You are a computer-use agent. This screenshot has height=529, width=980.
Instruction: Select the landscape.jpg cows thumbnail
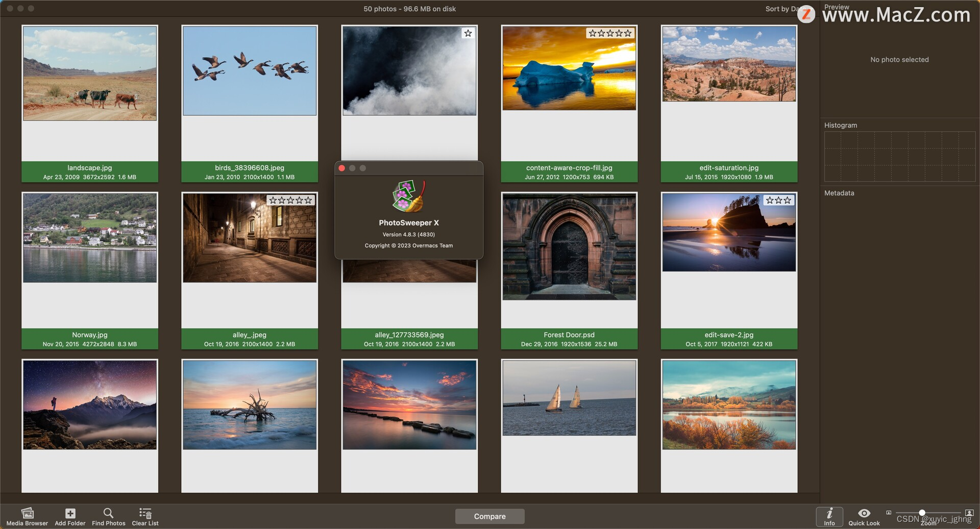point(90,73)
